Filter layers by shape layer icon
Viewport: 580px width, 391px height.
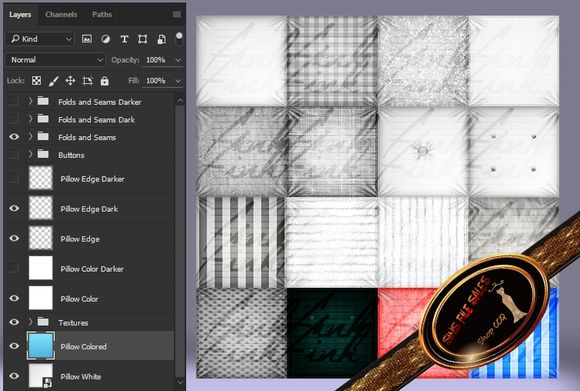(142, 39)
